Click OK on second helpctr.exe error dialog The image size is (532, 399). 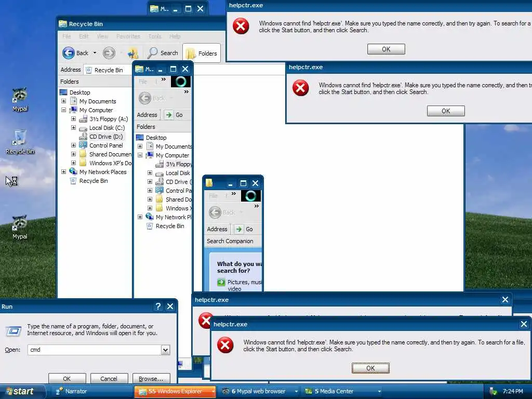click(446, 111)
